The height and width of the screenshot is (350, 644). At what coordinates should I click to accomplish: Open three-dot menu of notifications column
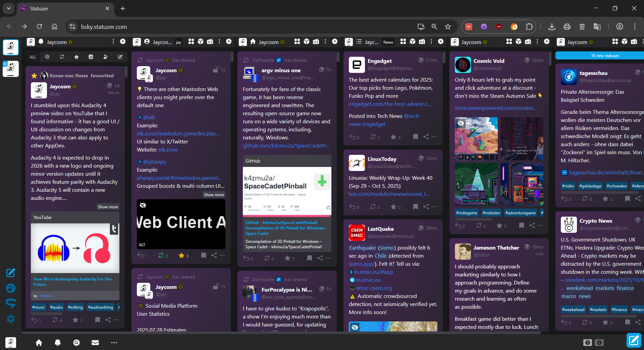coord(113,42)
